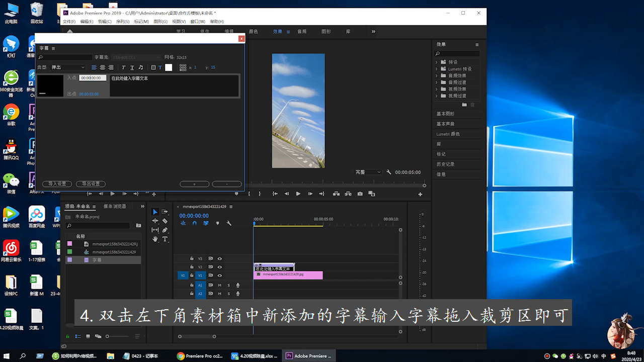Click the Extract button in program monitor

point(348,194)
